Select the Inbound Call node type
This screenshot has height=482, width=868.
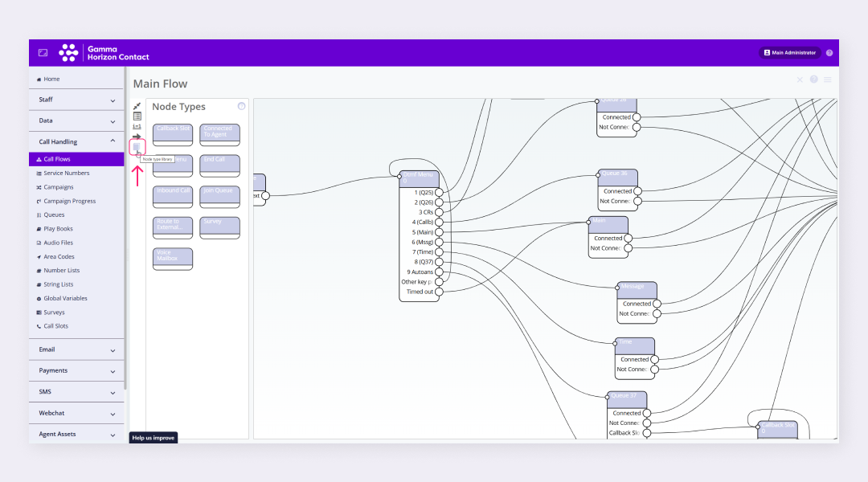tap(173, 197)
